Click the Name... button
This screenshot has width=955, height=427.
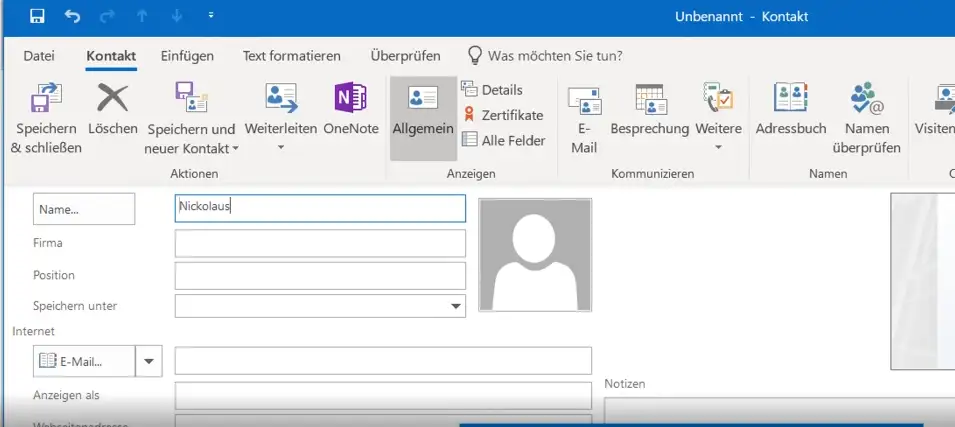click(x=84, y=209)
